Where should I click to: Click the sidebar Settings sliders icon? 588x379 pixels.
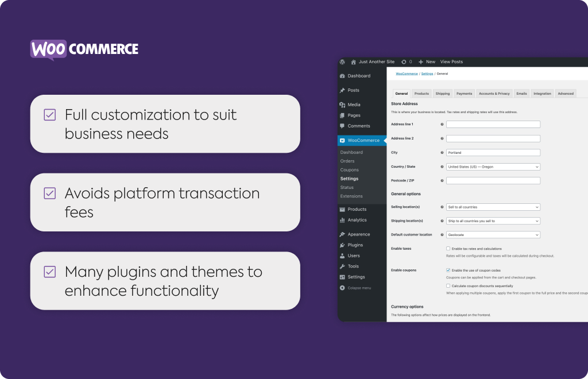point(342,277)
